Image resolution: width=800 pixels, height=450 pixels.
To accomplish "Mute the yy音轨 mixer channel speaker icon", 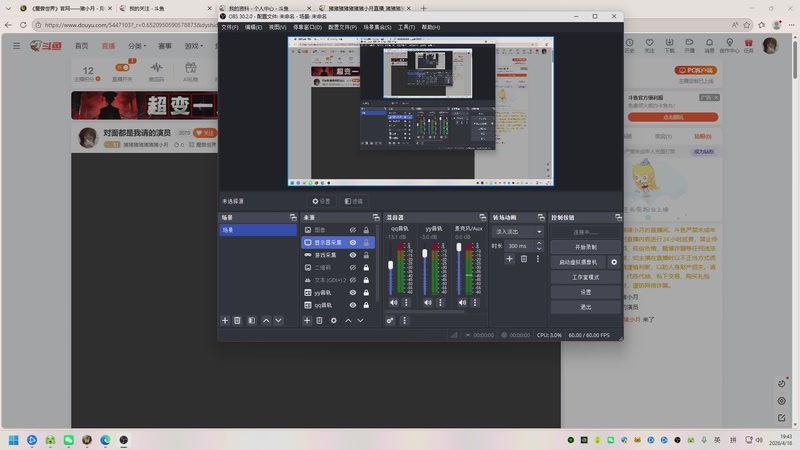I will pyautogui.click(x=428, y=303).
